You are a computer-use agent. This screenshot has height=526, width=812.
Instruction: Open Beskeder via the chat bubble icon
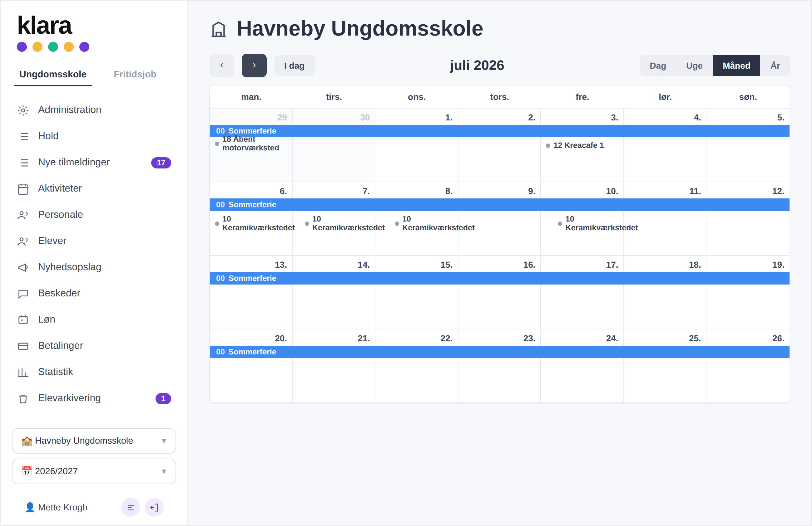[x=23, y=294]
